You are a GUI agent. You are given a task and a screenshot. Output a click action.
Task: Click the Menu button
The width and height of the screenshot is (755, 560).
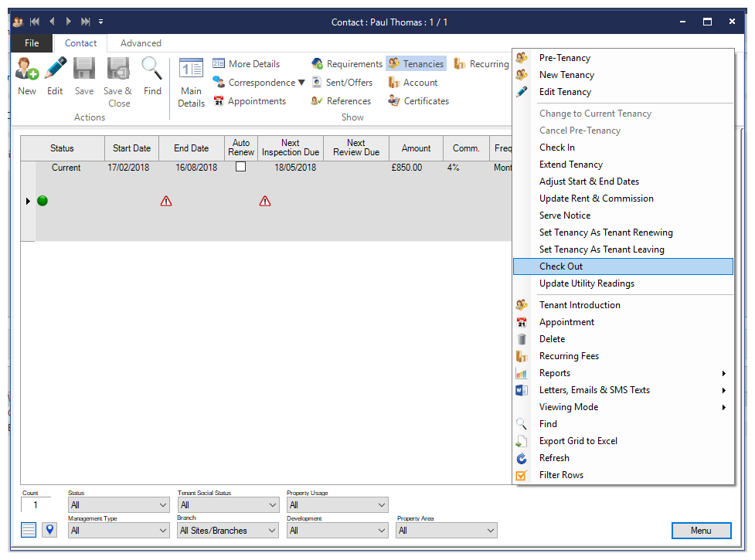[x=701, y=531]
